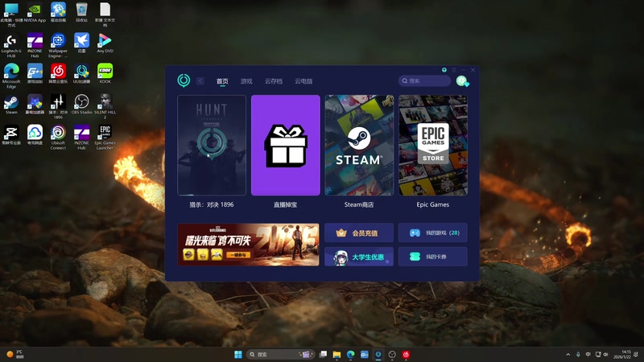Image resolution: width=644 pixels, height=362 pixels.
Task: Toggle the 中 input method indicator
Action: (588, 355)
